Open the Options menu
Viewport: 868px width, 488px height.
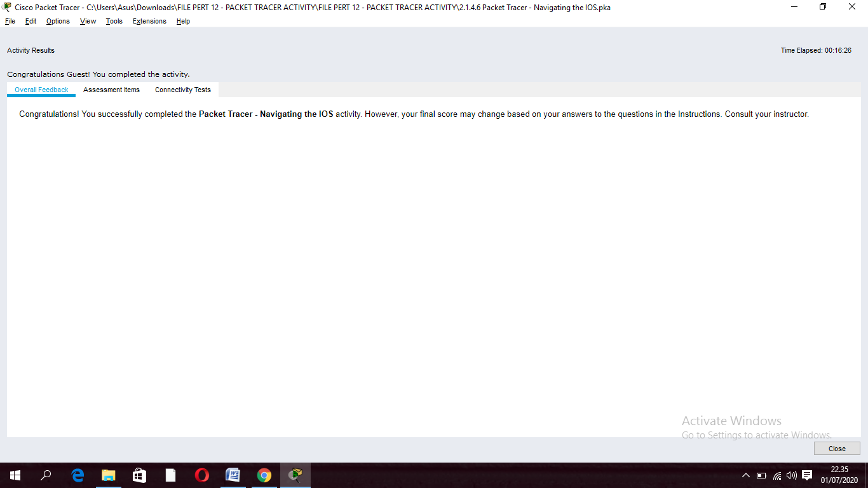[x=58, y=21]
